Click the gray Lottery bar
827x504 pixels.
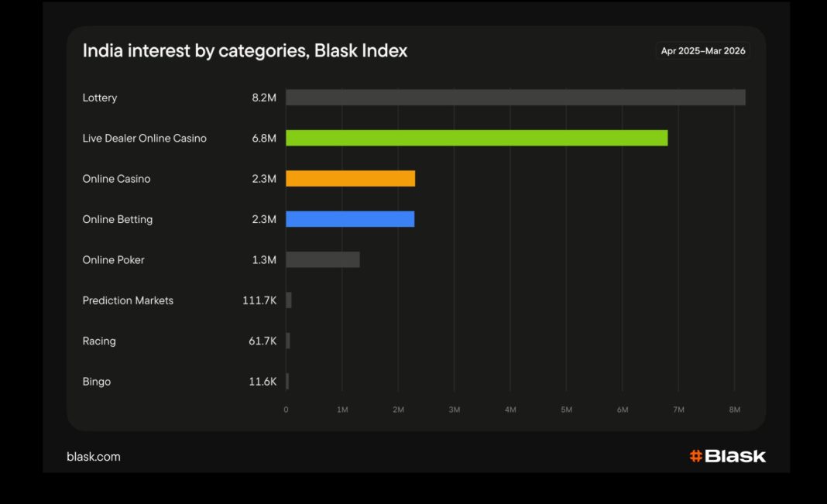[x=515, y=98]
